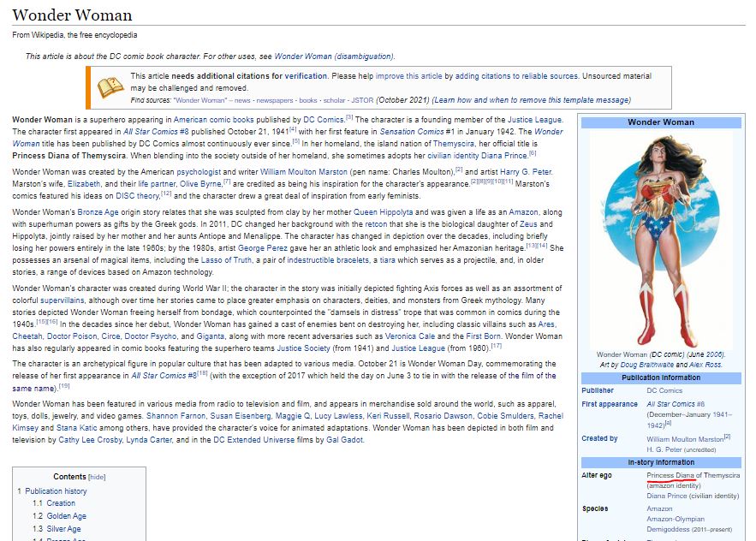Viewport: 756px width, 541px height.
Task: Open Sensation Comics link
Action: 412,132
